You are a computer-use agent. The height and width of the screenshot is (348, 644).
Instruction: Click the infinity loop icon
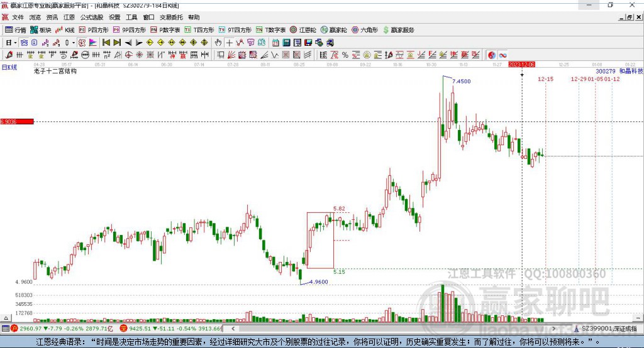[502, 55]
